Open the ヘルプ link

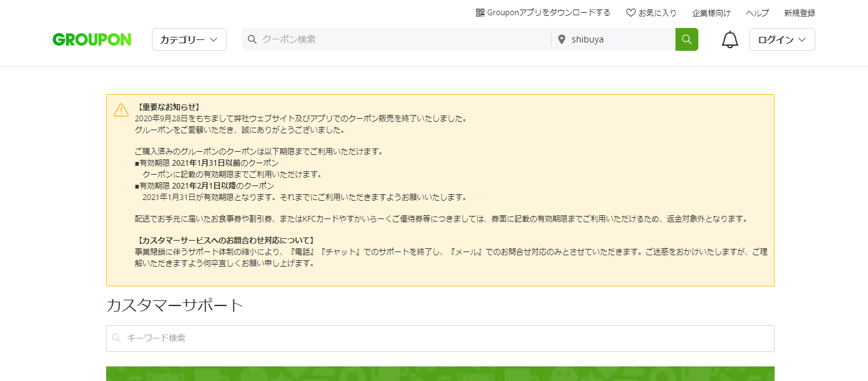[x=757, y=13]
